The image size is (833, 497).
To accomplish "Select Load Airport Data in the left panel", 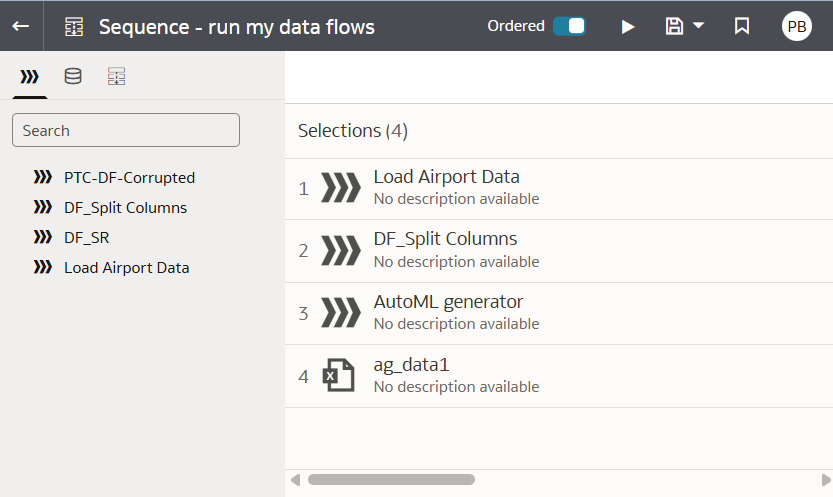I will tap(126, 268).
